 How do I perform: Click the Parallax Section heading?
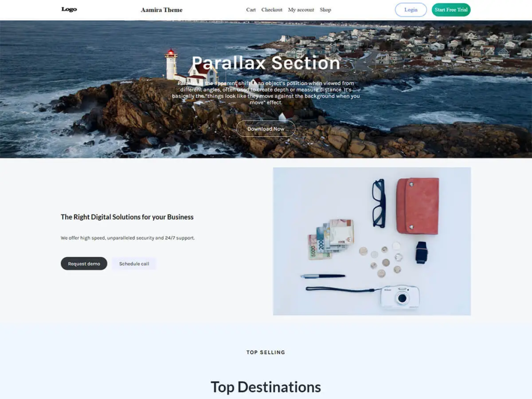point(265,63)
